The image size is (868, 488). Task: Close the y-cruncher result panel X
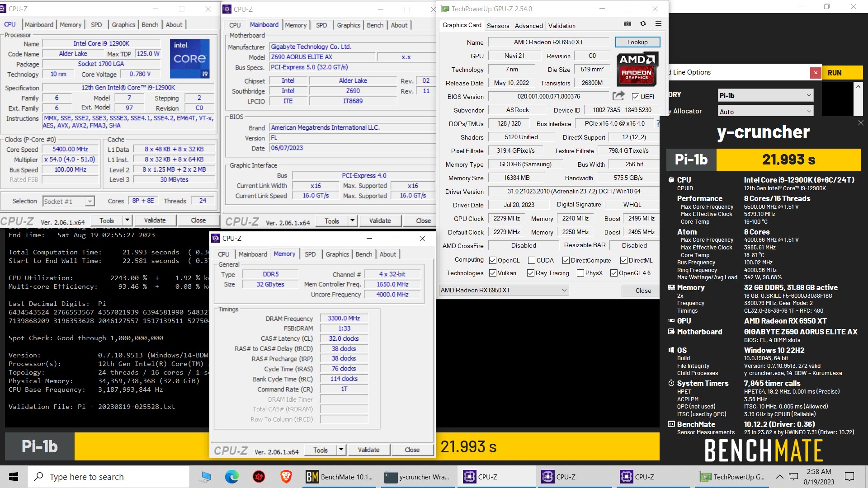(861, 123)
